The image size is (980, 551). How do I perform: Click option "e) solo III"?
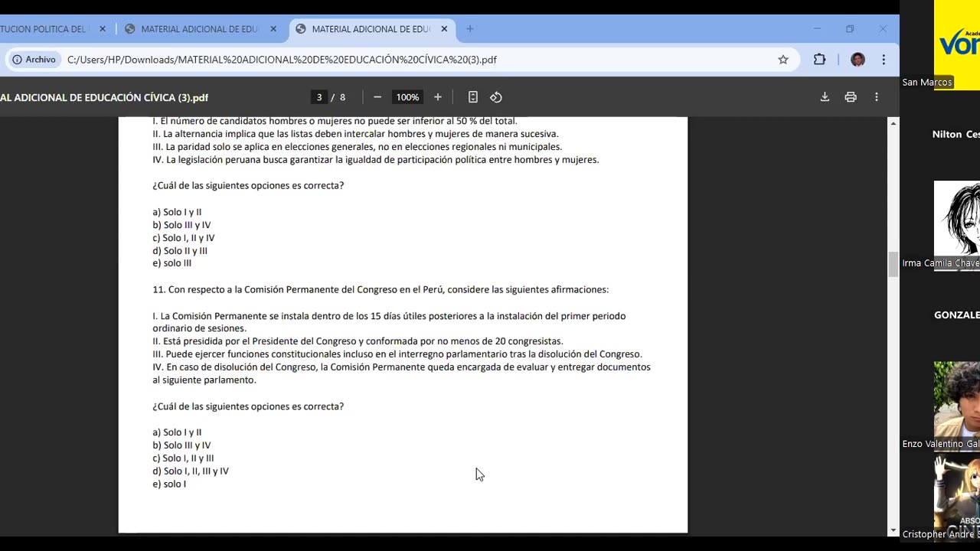(171, 263)
